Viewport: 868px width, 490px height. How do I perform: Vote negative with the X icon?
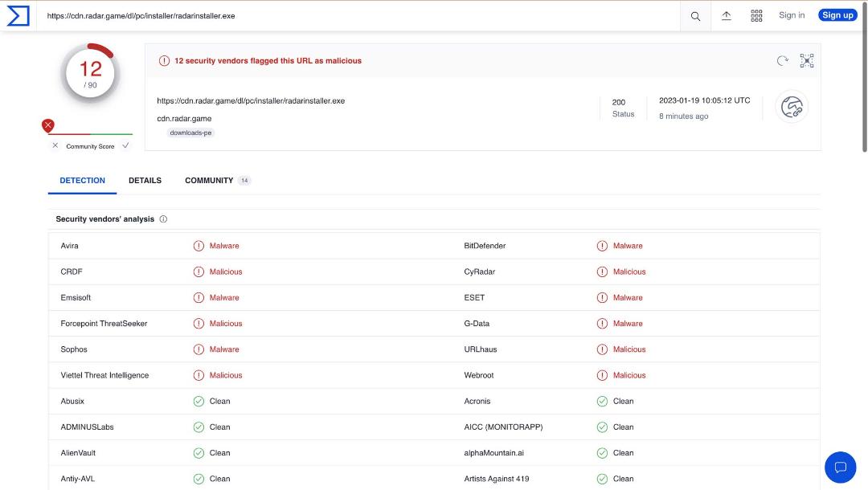tap(55, 145)
